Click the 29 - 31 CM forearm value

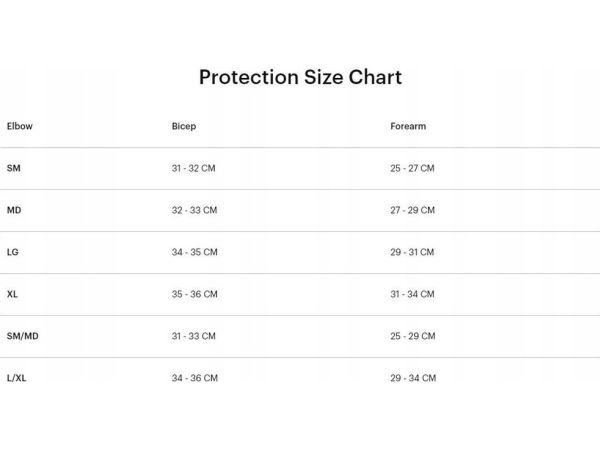412,252
